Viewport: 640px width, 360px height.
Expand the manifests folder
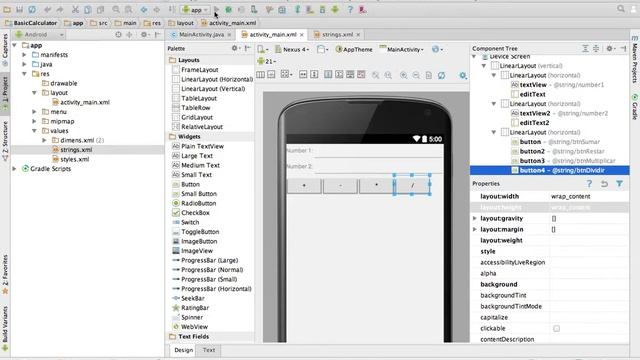click(x=24, y=55)
